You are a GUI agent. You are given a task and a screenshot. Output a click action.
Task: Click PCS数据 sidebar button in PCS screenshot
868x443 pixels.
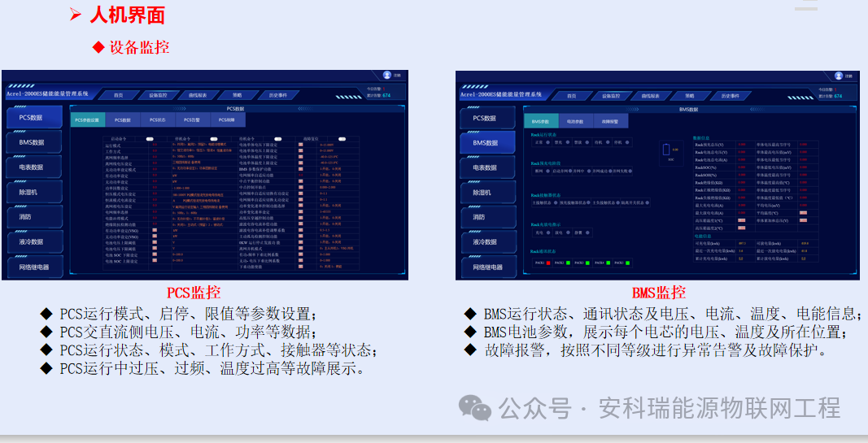click(33, 118)
